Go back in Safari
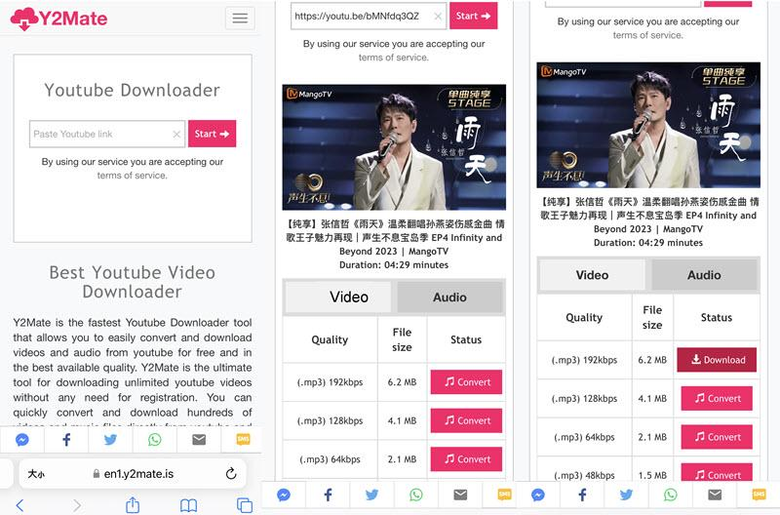This screenshot has height=515, width=780. pyautogui.click(x=19, y=506)
